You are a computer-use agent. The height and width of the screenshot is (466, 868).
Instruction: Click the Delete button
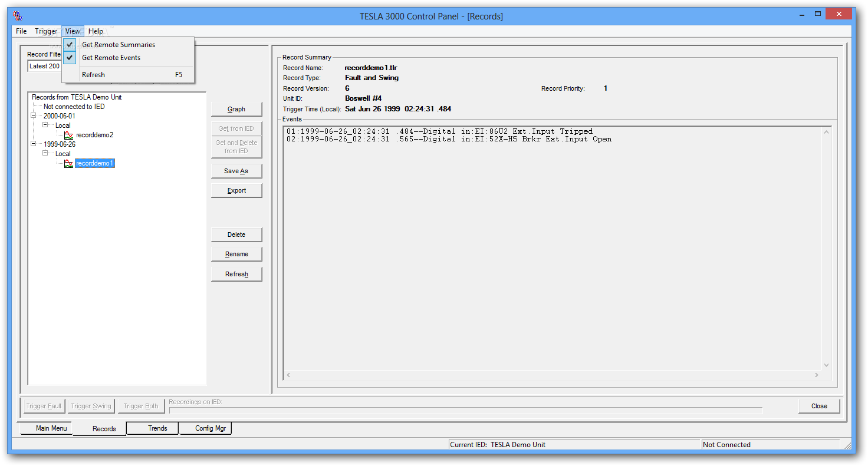[x=236, y=234]
